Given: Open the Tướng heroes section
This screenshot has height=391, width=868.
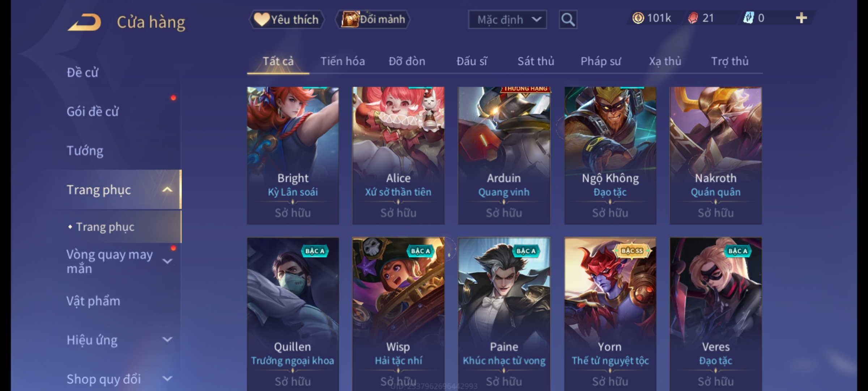Looking at the screenshot, I should click(x=85, y=151).
